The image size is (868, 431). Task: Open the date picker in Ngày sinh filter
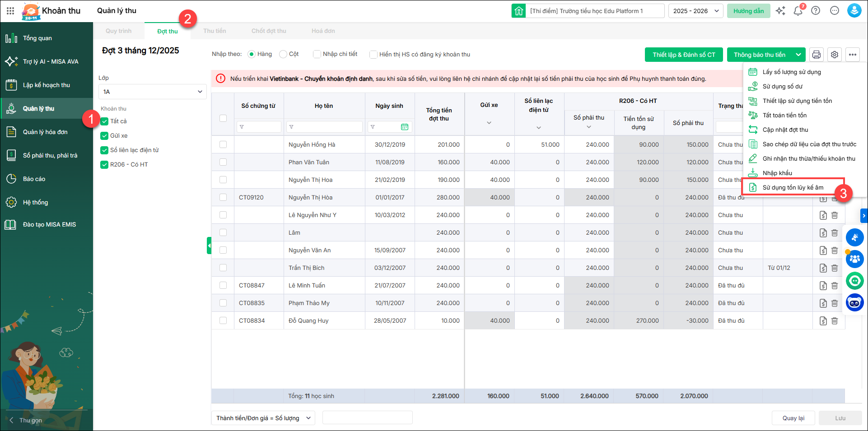tap(405, 127)
